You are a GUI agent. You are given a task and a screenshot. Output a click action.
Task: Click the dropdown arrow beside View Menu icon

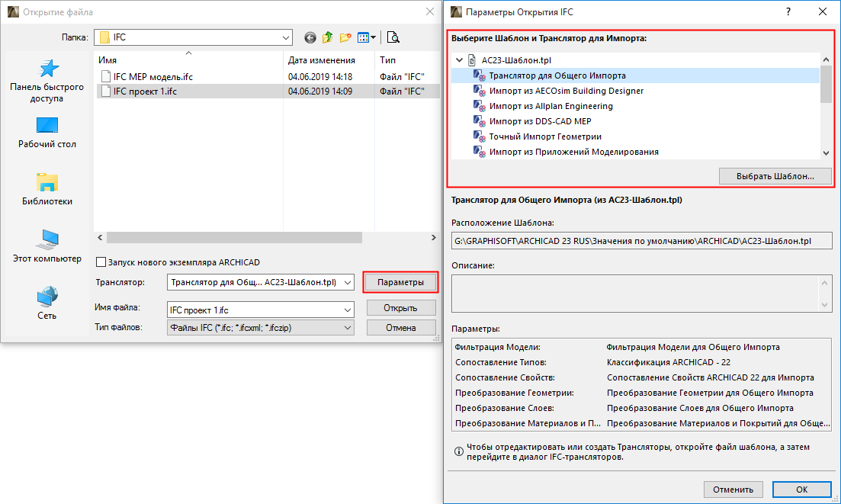374,37
